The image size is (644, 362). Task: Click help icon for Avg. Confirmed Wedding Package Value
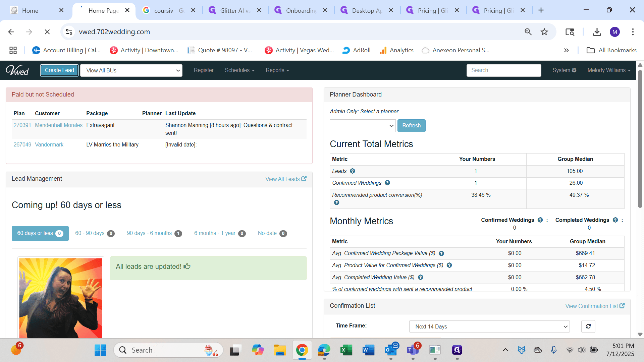(x=441, y=253)
